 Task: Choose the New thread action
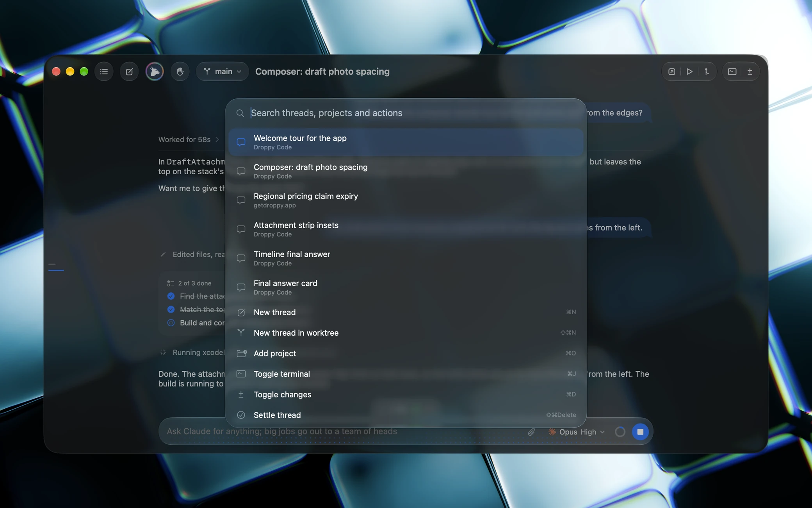tap(406, 312)
